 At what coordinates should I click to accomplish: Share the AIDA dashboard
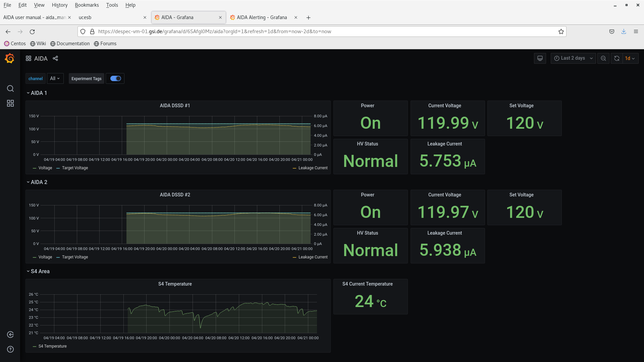[55, 58]
